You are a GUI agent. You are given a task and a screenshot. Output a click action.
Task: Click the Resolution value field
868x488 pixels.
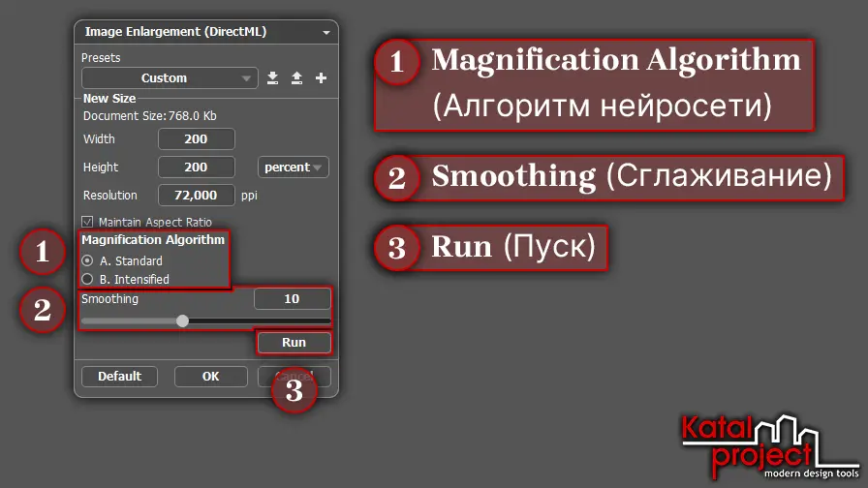(x=196, y=196)
